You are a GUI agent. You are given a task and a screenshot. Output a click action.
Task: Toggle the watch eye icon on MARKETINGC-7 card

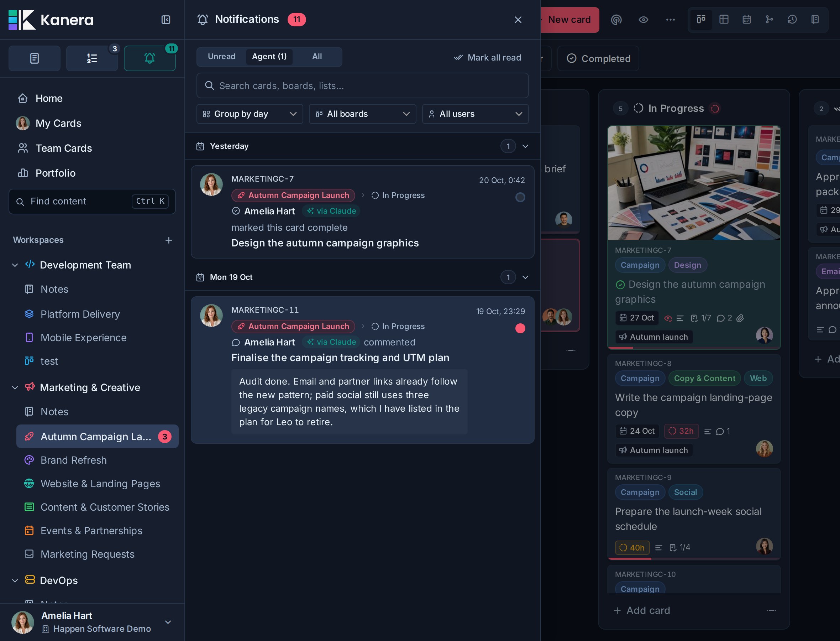(x=668, y=318)
